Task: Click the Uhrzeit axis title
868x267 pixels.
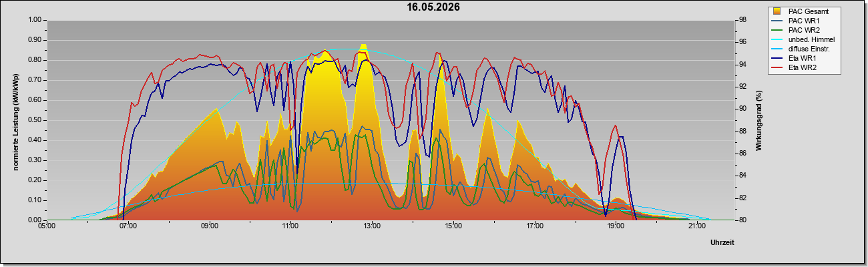Action: pos(722,243)
